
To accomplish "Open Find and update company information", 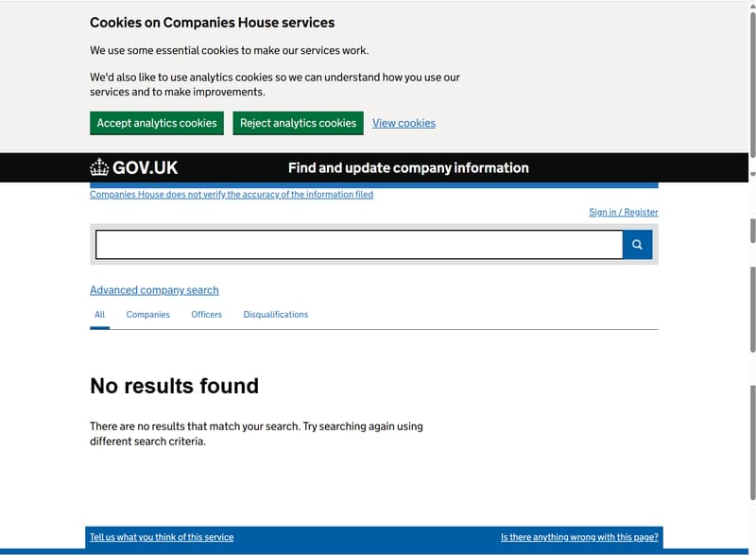I will [x=408, y=167].
